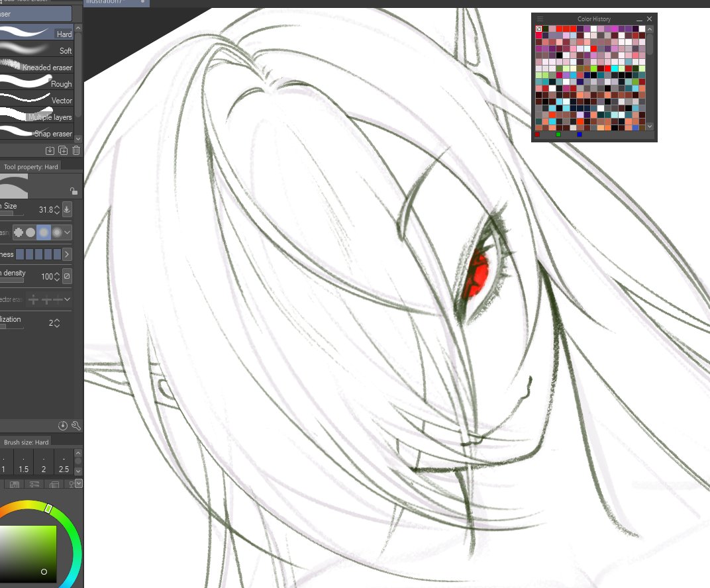Delete sub tool with trash icon
710x588 pixels.
pyautogui.click(x=76, y=150)
